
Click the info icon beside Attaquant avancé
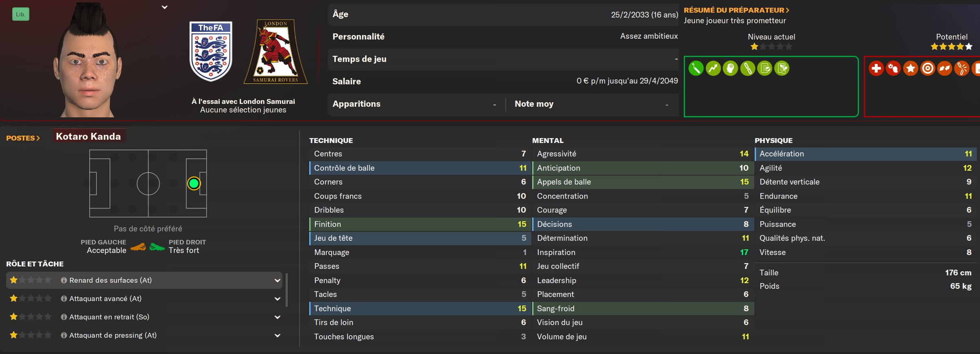(x=64, y=299)
